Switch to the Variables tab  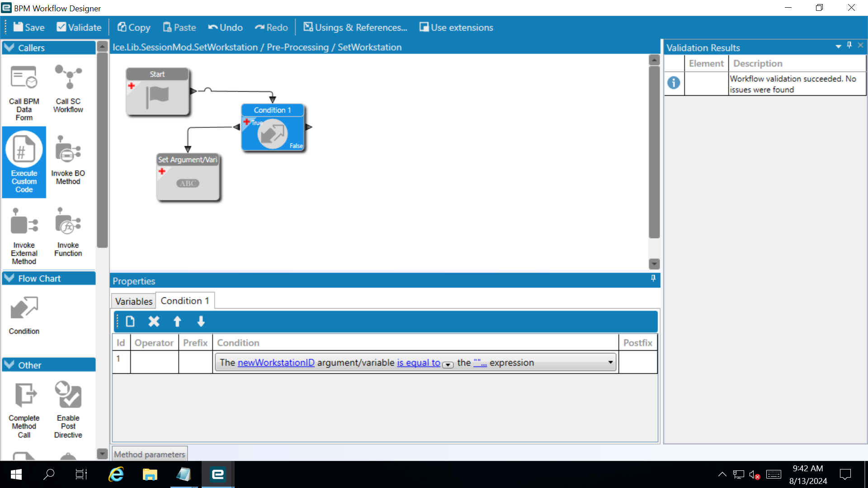click(133, 301)
